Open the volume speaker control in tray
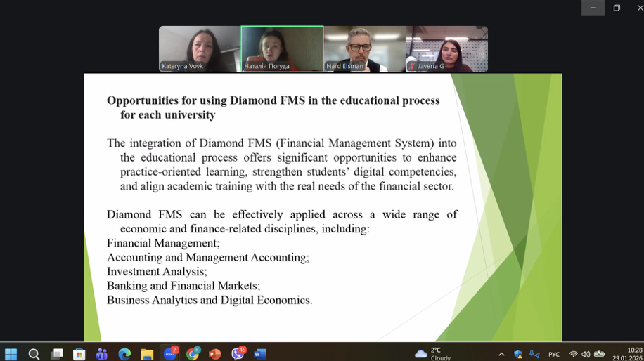644x361 pixels. (x=586, y=355)
